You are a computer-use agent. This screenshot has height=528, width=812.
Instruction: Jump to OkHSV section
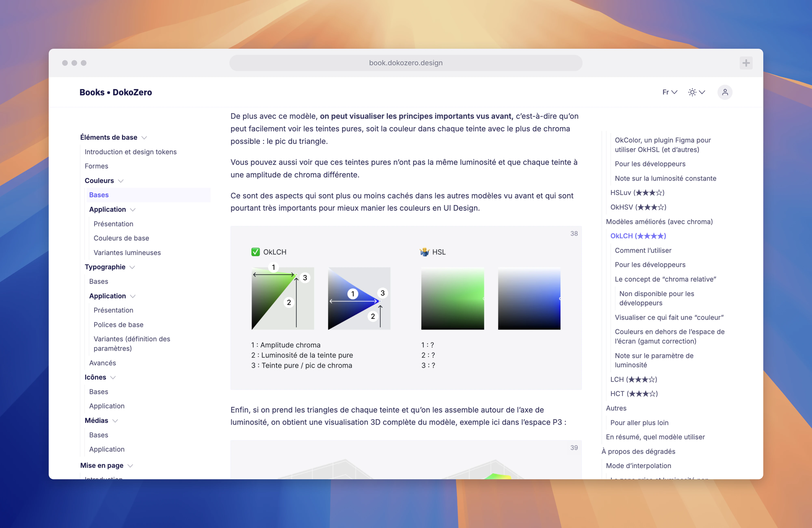pos(638,207)
